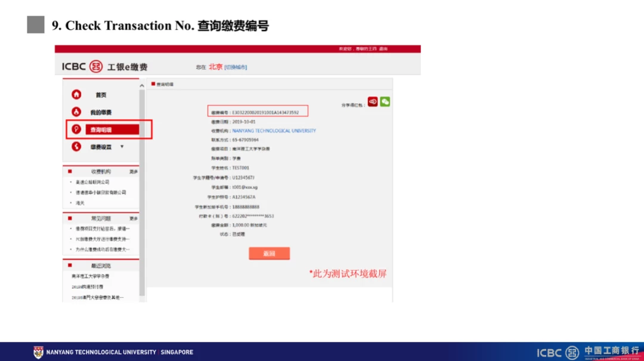
Task: Collapse sidebar using the up chevron
Action: tap(142, 85)
